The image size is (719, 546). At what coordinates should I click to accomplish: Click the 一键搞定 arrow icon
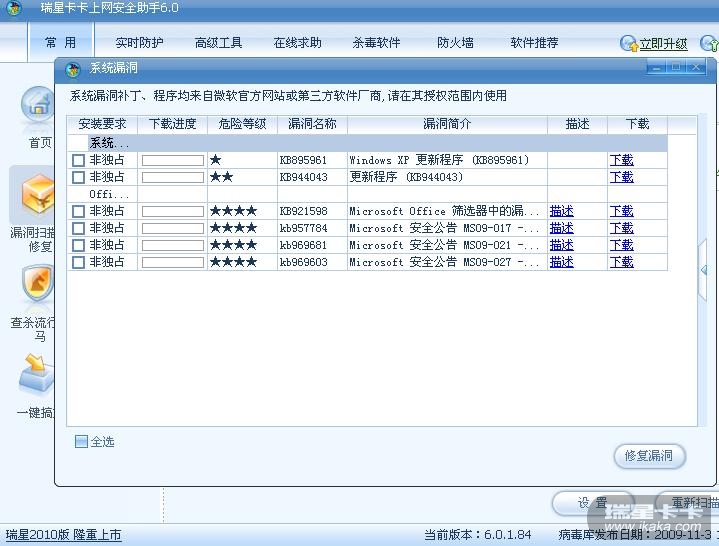click(37, 373)
